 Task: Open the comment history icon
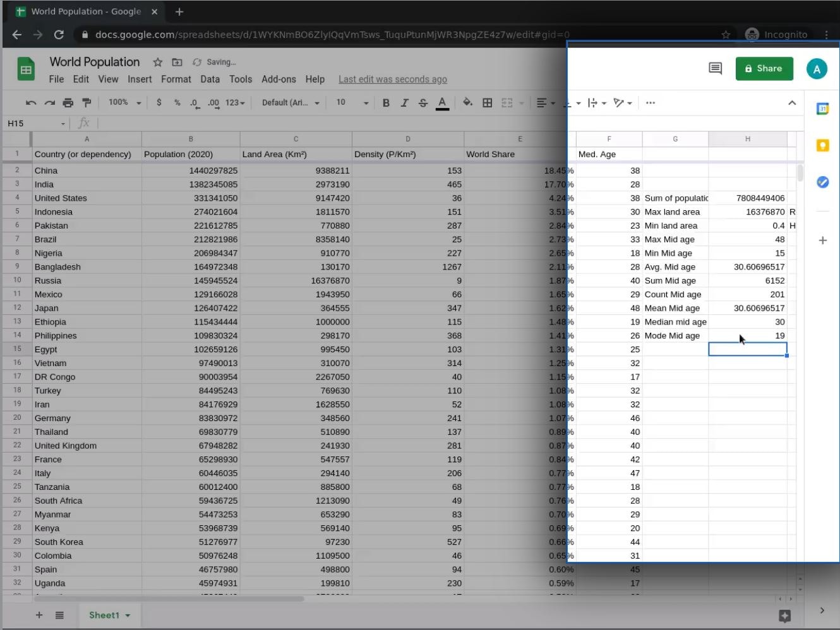[x=715, y=69]
